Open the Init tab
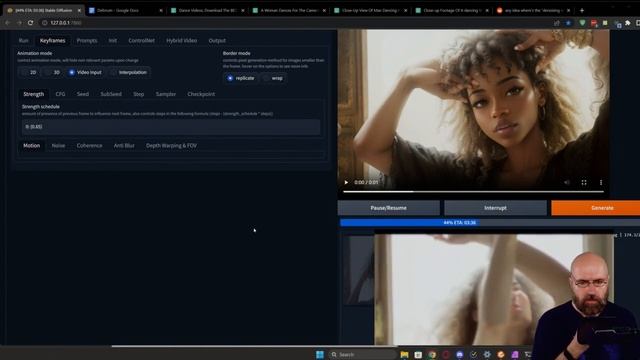The height and width of the screenshot is (360, 640). point(113,40)
